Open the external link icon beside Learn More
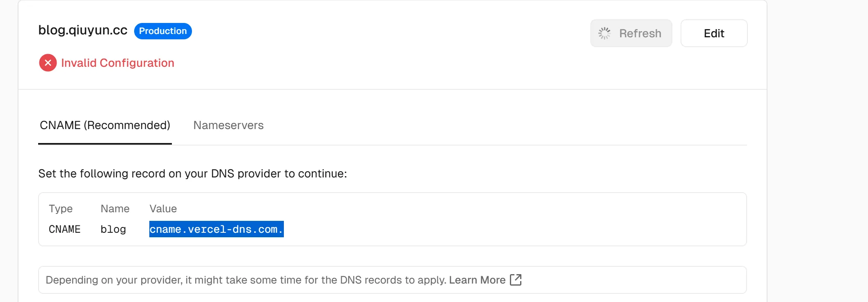 pos(516,280)
